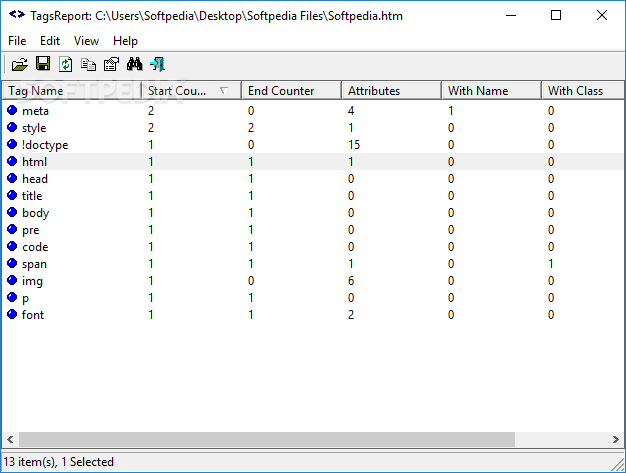Viewport: 626px width, 473px height.
Task: Select the meta tag row
Action: click(x=313, y=111)
